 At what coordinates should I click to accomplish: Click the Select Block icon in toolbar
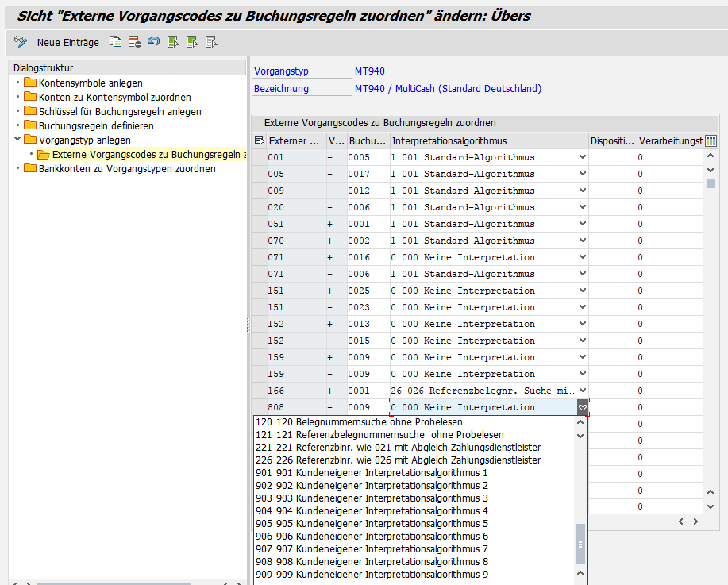[x=192, y=42]
